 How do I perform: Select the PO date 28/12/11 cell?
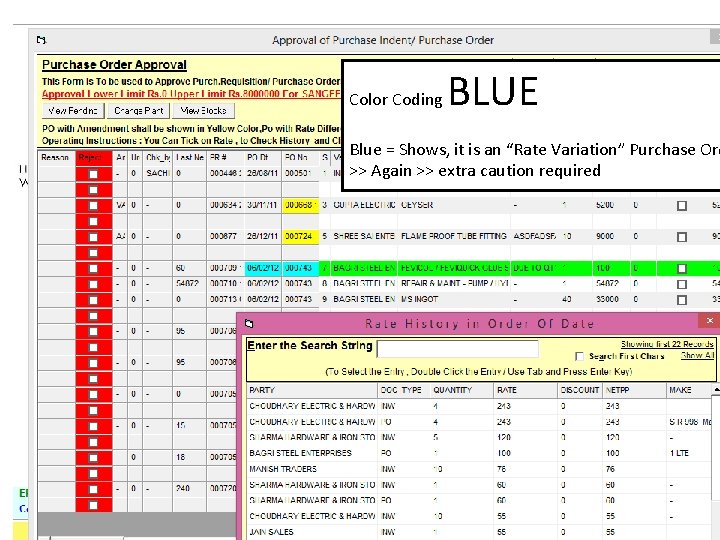262,236
